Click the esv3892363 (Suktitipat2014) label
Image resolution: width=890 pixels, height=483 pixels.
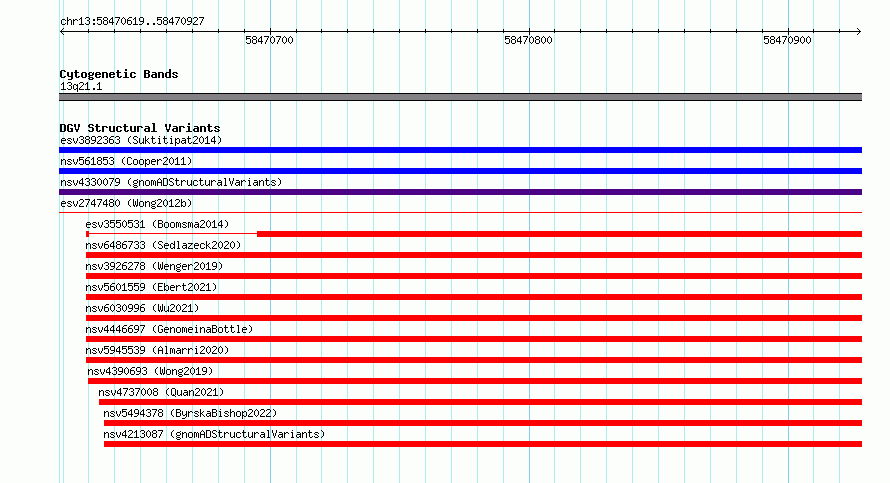141,140
